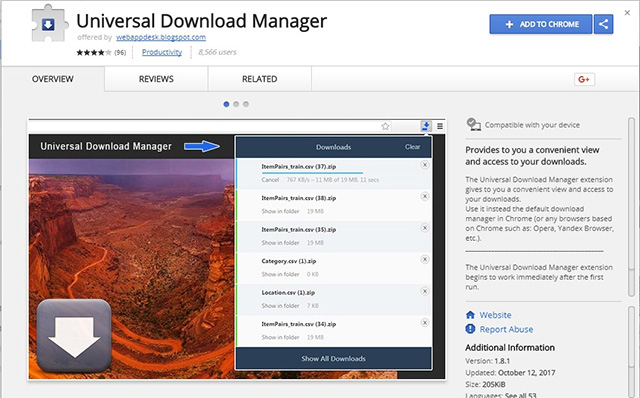
Task: Click the bookmark star icon in screenshot
Action: (x=385, y=126)
